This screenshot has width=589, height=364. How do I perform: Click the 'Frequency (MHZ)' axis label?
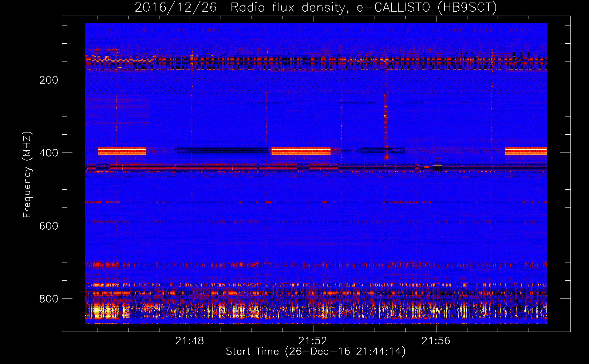pos(27,174)
